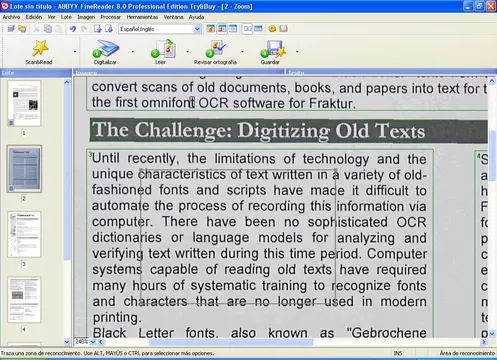Undo the last action with the blue arrow

coord(73,29)
